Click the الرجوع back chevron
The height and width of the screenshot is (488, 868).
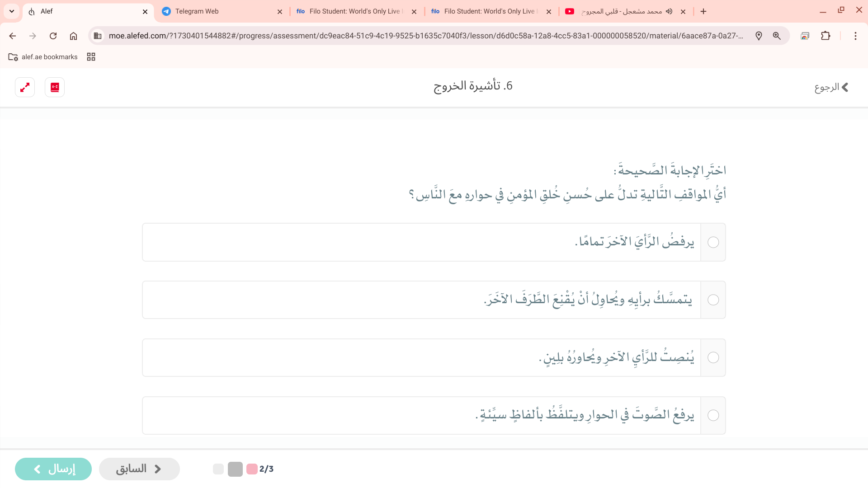click(x=844, y=87)
